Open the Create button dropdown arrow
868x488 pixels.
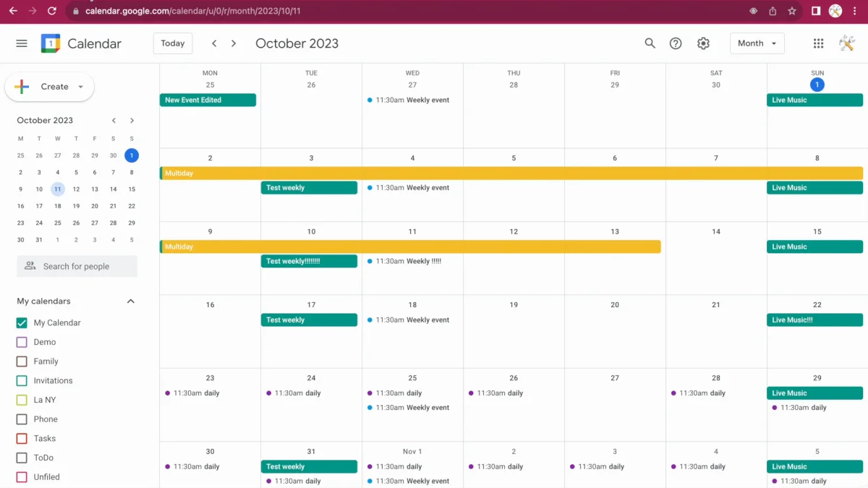coord(80,87)
